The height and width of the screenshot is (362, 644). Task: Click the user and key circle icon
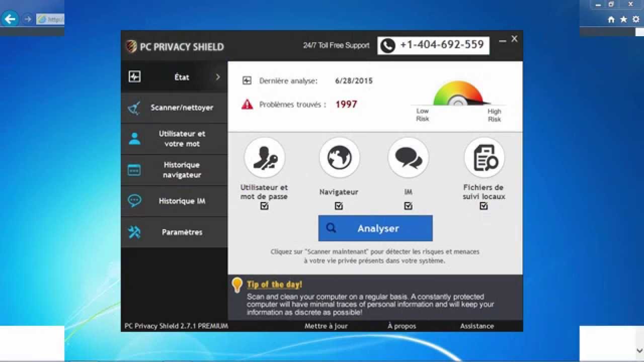coord(264,158)
